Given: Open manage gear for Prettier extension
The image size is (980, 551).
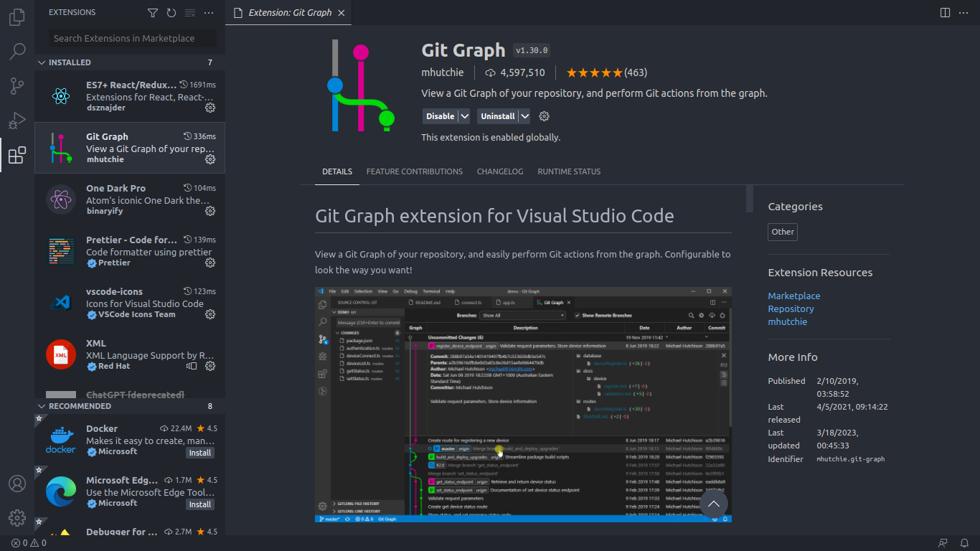Looking at the screenshot, I should coord(210,263).
